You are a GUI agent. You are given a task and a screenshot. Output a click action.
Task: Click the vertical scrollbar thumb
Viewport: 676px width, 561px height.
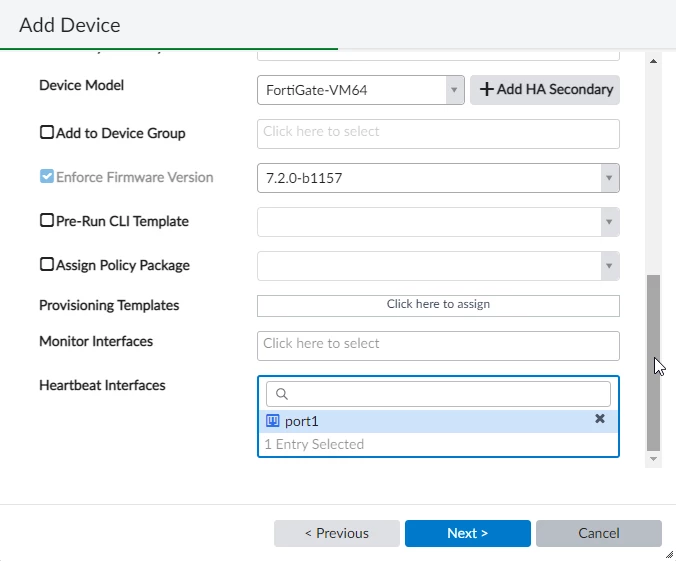[x=654, y=363]
